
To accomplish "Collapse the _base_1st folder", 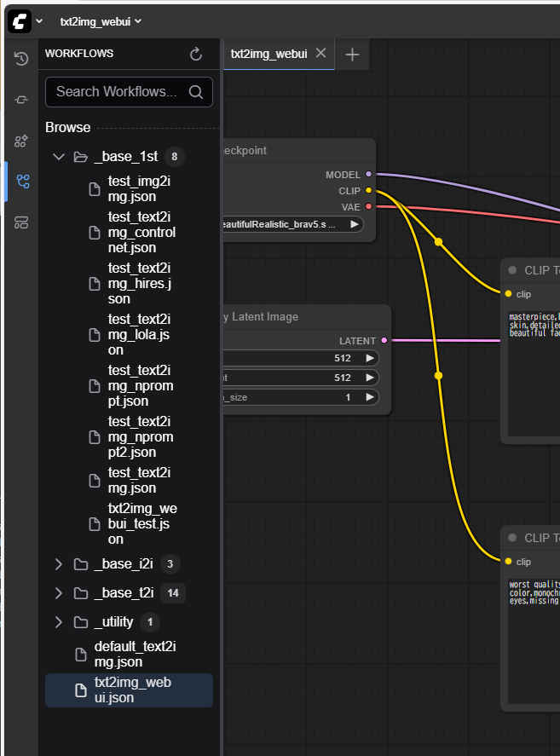I will [x=59, y=157].
